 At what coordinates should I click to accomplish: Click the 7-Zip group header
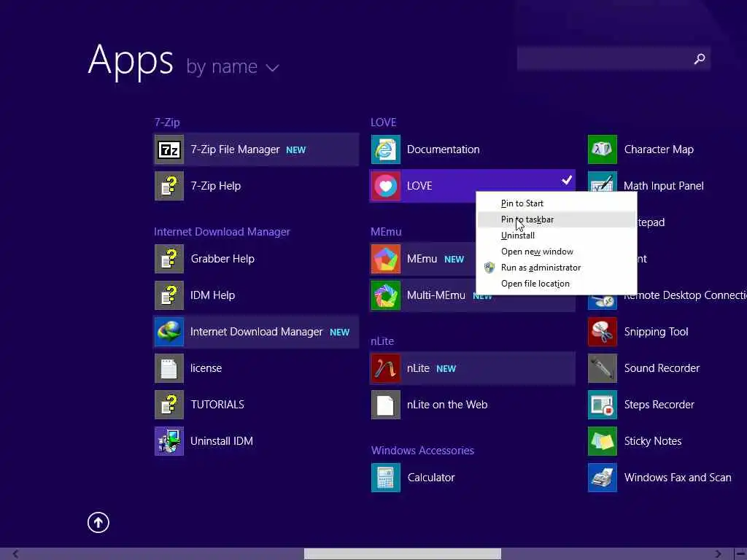(167, 122)
